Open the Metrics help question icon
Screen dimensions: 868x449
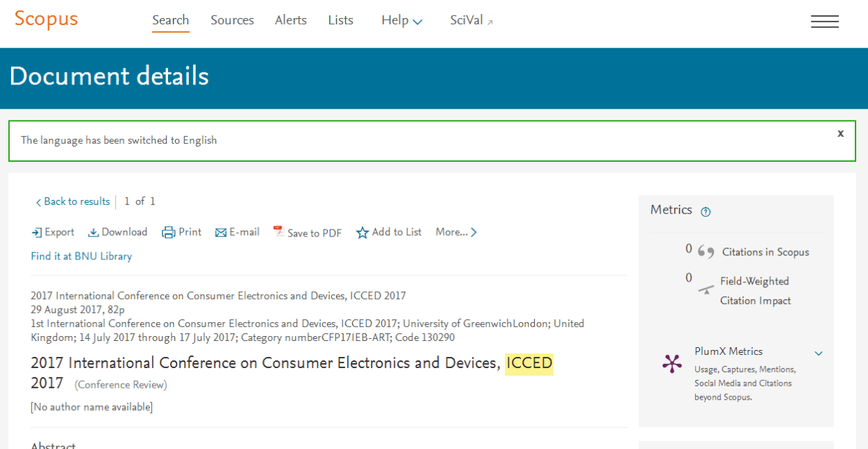click(706, 212)
